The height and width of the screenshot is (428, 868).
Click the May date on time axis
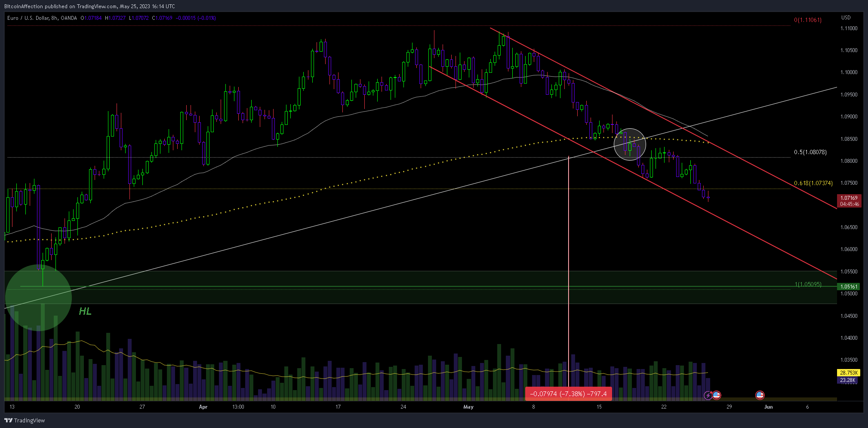(x=468, y=407)
